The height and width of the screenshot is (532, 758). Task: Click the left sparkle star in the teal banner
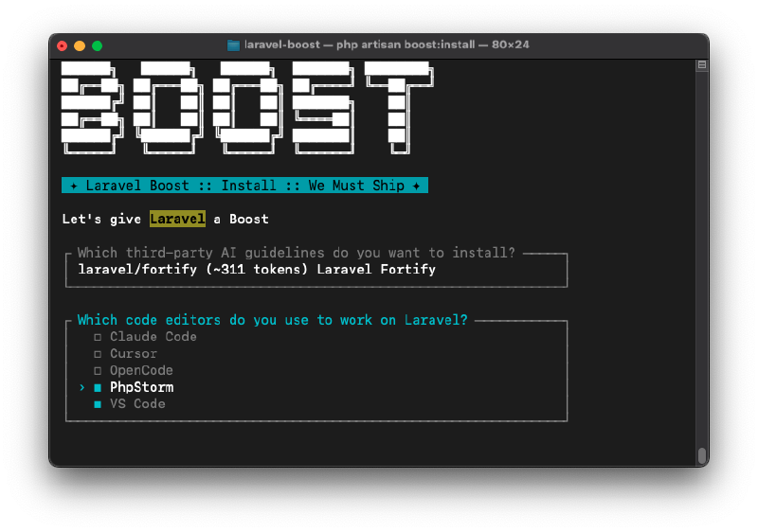(x=74, y=186)
